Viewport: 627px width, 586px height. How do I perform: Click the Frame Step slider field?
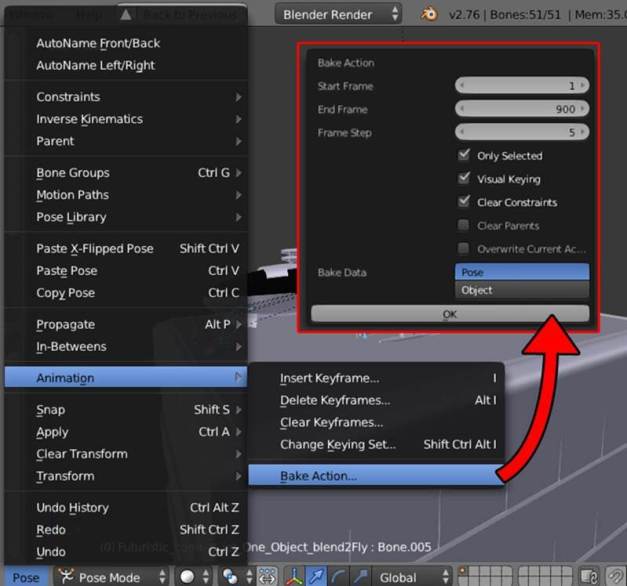point(522,132)
